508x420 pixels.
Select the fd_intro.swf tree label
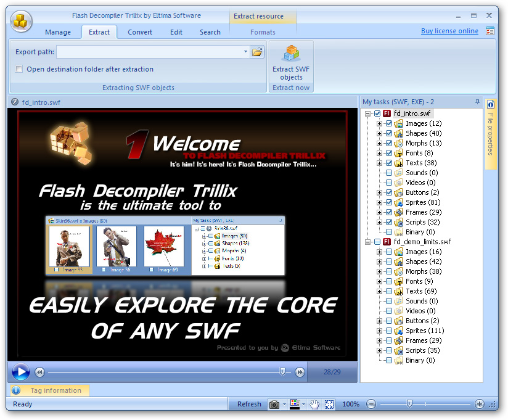point(412,113)
